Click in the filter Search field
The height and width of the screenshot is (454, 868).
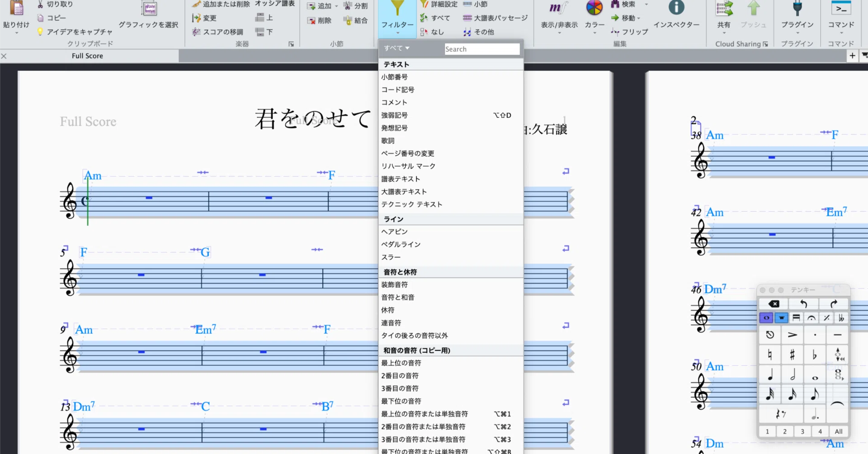click(x=482, y=49)
